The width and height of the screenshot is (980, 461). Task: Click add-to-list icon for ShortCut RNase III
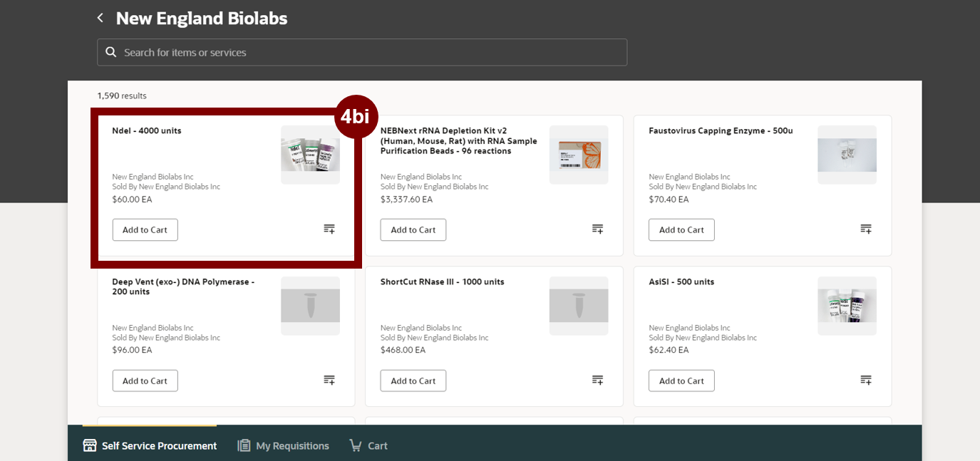[x=597, y=380]
